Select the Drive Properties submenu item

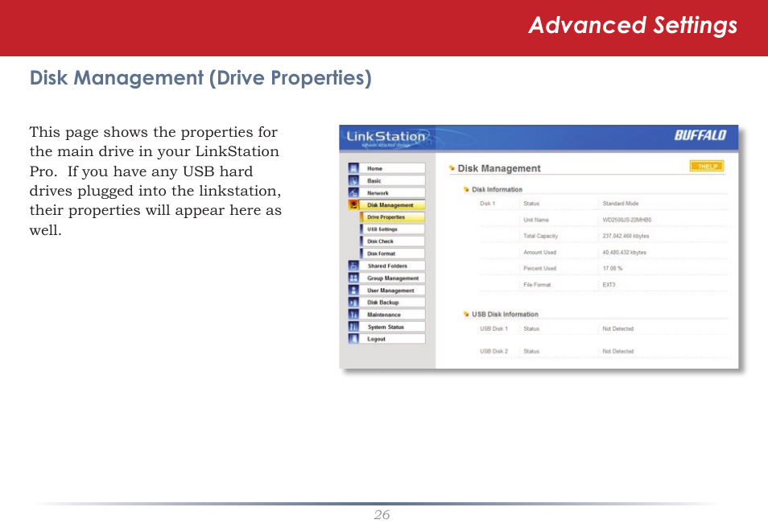coord(392,217)
